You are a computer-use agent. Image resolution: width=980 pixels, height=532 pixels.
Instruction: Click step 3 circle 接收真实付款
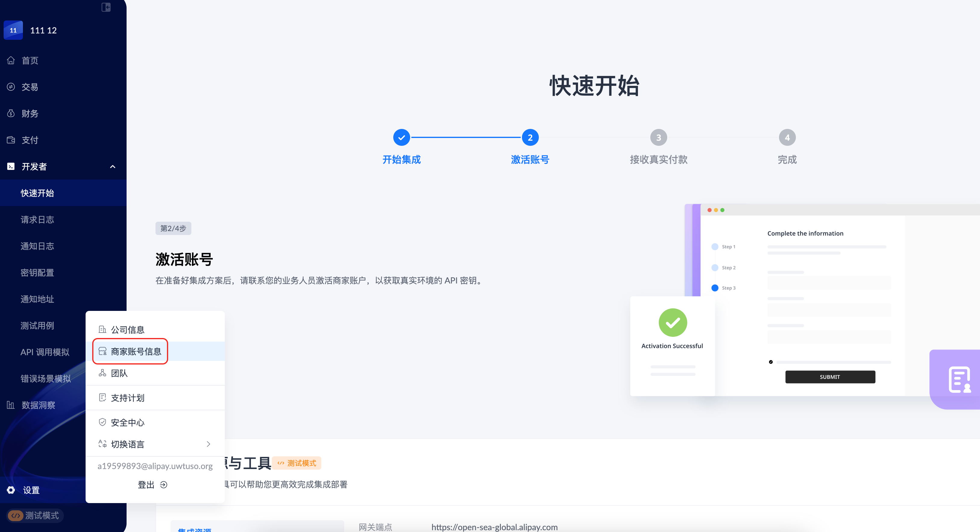[x=658, y=138]
